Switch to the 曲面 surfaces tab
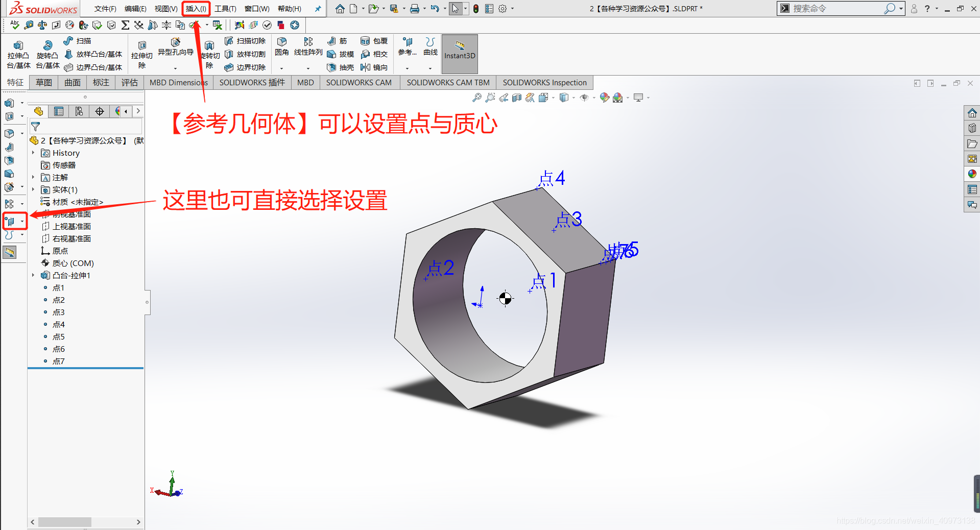This screenshot has width=980, height=530. click(x=72, y=82)
